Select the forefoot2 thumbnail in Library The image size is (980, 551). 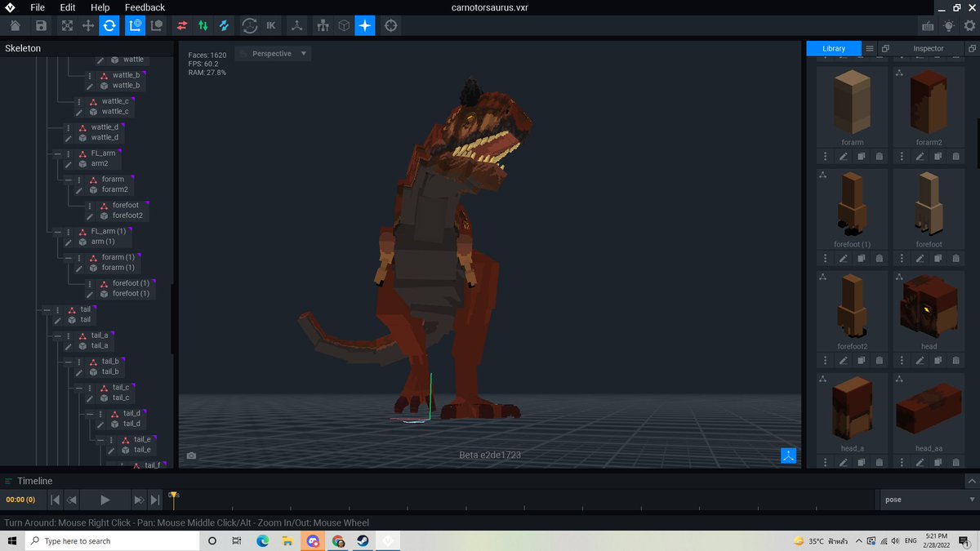(852, 307)
